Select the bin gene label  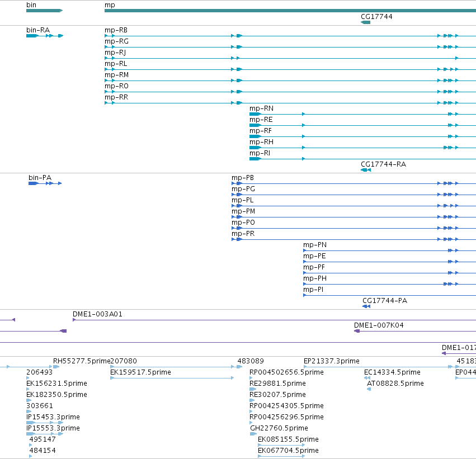pos(31,5)
